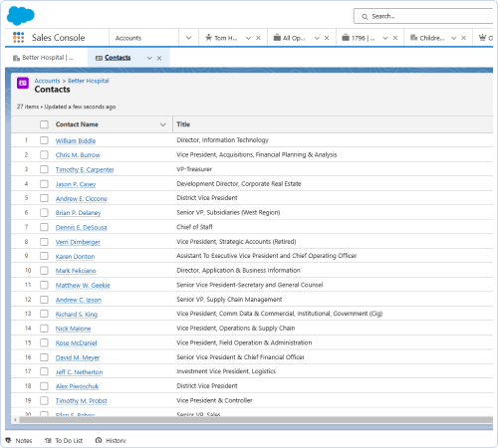Click the Salesforce cloud logo
This screenshot has height=448, width=498.
(20, 16)
